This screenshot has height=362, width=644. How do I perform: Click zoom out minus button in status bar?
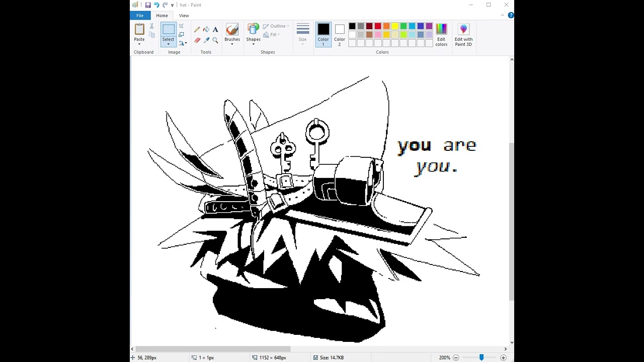tap(456, 357)
